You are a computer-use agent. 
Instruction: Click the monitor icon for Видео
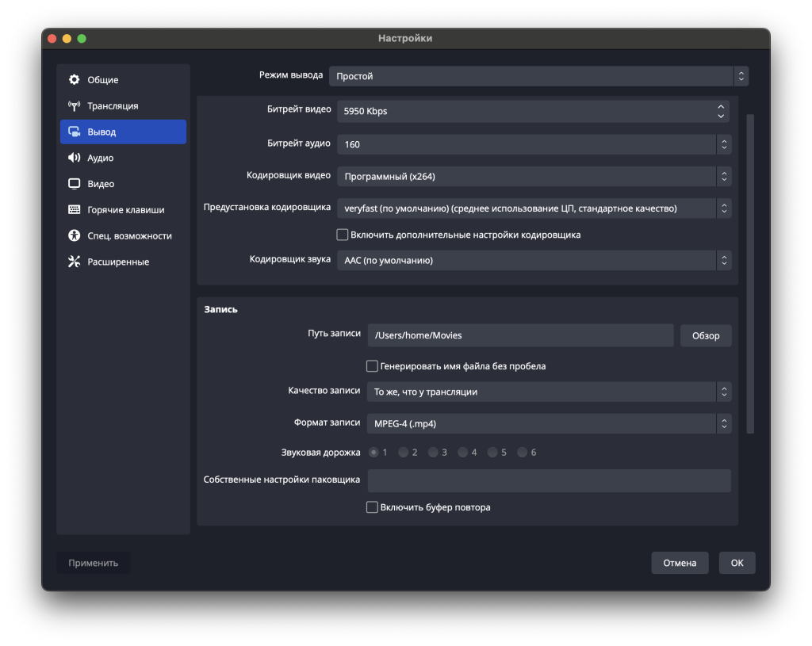coord(74,184)
